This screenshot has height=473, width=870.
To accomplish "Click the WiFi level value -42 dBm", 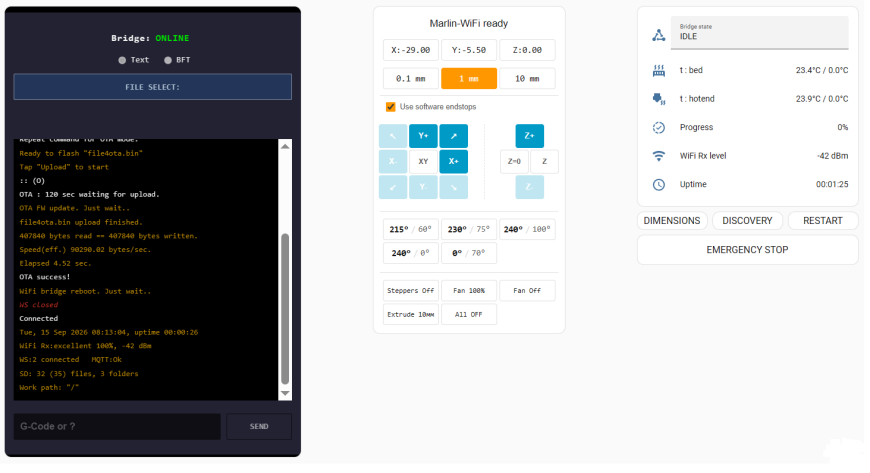I will [x=832, y=156].
